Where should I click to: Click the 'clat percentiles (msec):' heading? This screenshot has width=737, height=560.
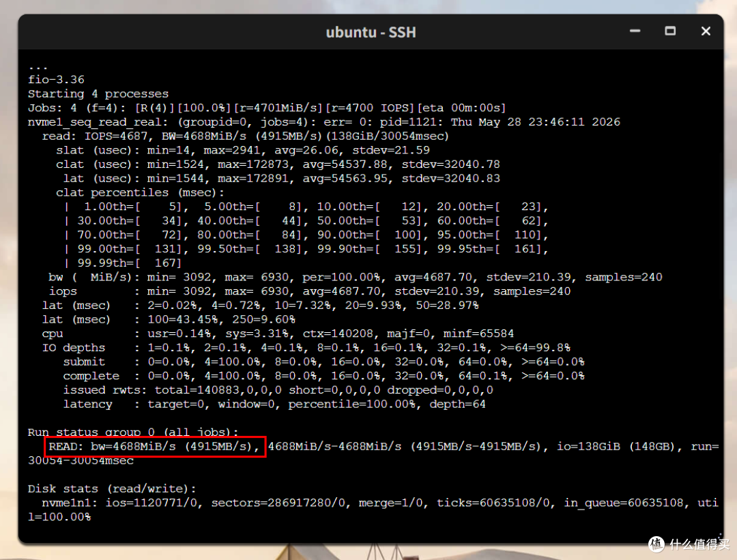(140, 192)
